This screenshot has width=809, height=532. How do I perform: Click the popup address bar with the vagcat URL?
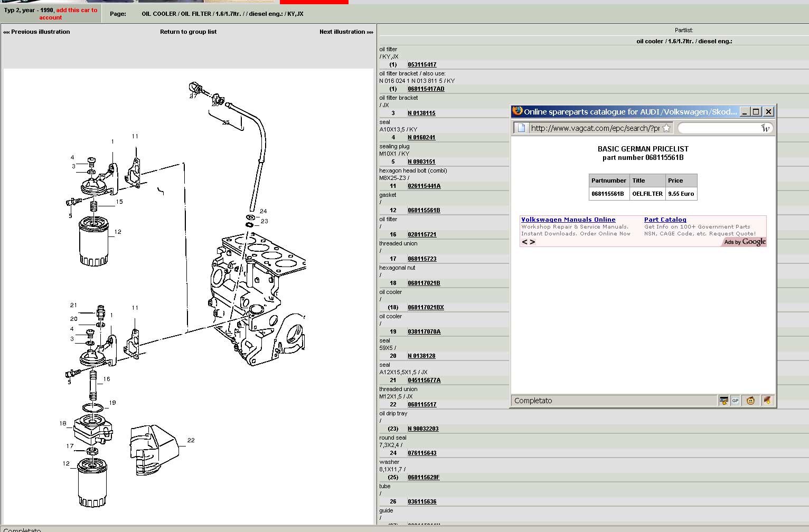pyautogui.click(x=594, y=128)
